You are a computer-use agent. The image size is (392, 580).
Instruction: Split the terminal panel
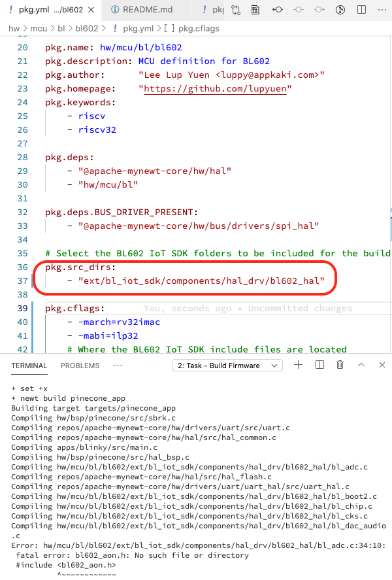319,366
